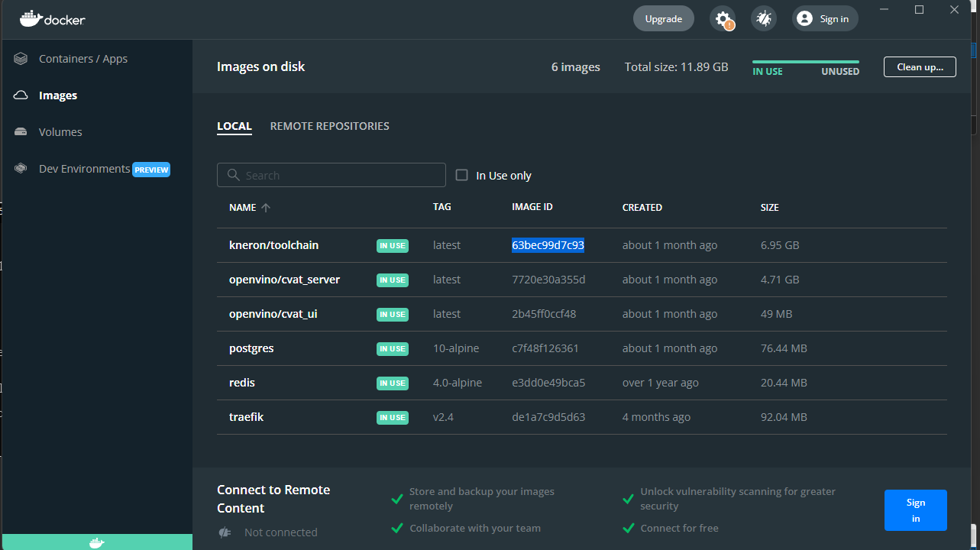Switch to the LOCAL tab

coord(234,126)
